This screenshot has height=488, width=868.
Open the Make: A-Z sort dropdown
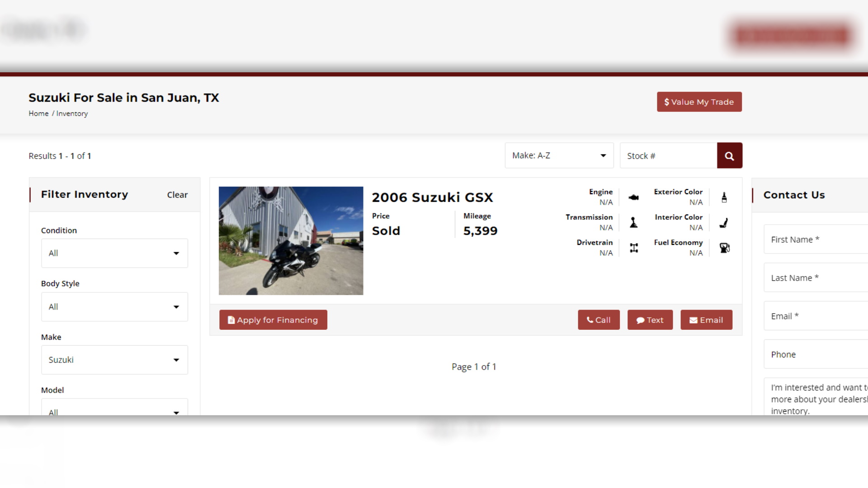[559, 156]
